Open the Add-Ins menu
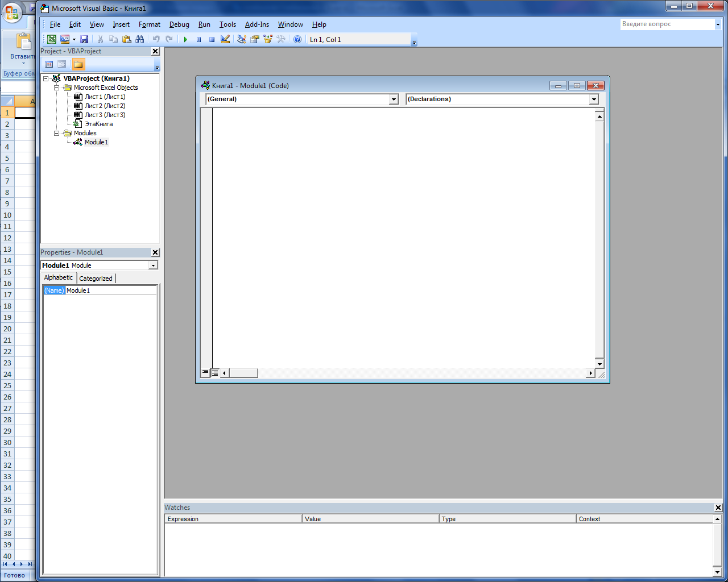728x582 pixels. click(x=257, y=24)
